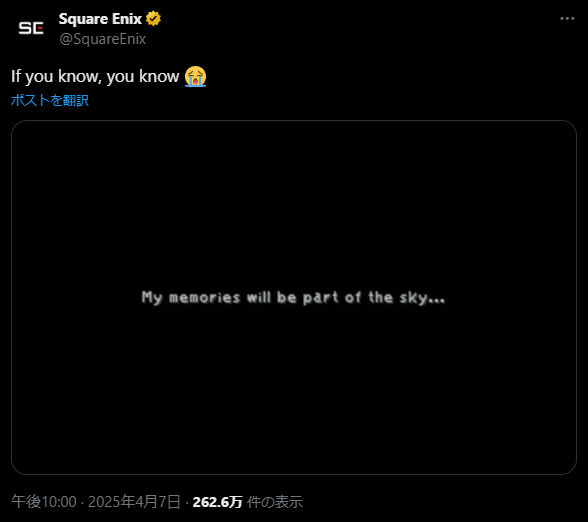Open the attached black image

294,297
